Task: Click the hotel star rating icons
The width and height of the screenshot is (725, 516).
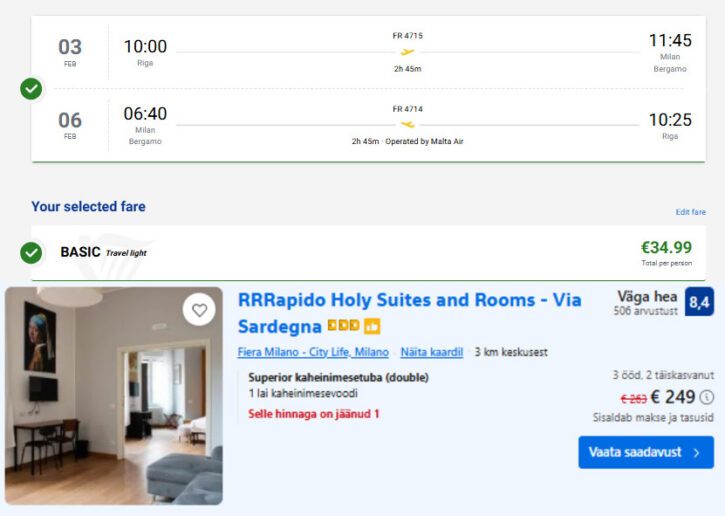Action: (343, 327)
